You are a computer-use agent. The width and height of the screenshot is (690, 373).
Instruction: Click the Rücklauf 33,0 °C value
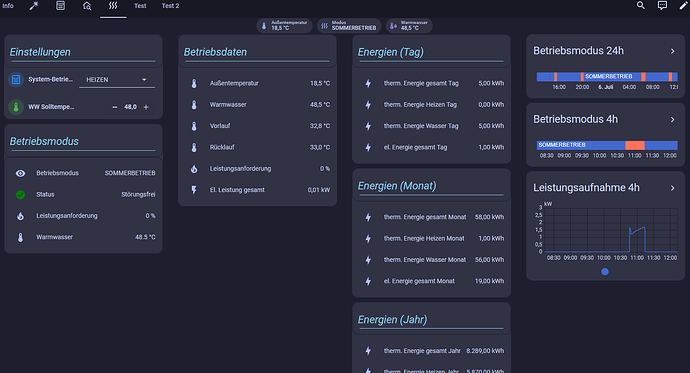tap(320, 147)
